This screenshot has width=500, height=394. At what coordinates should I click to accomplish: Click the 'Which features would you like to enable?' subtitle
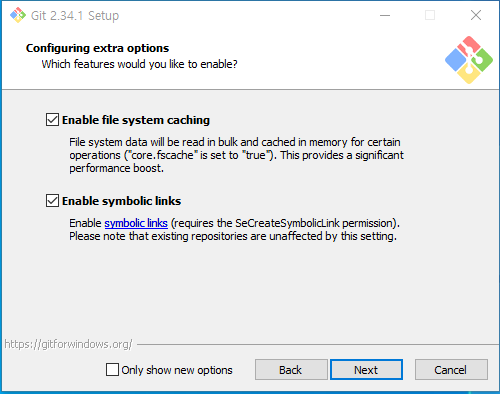coord(139,64)
